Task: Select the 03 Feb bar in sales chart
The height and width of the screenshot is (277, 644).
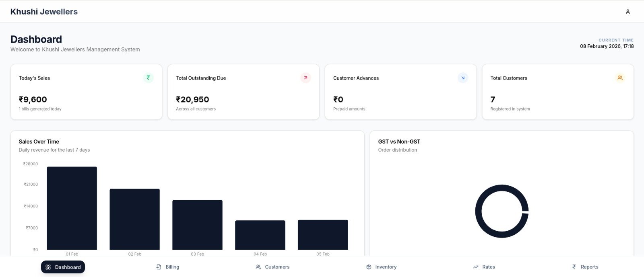Action: (x=197, y=225)
